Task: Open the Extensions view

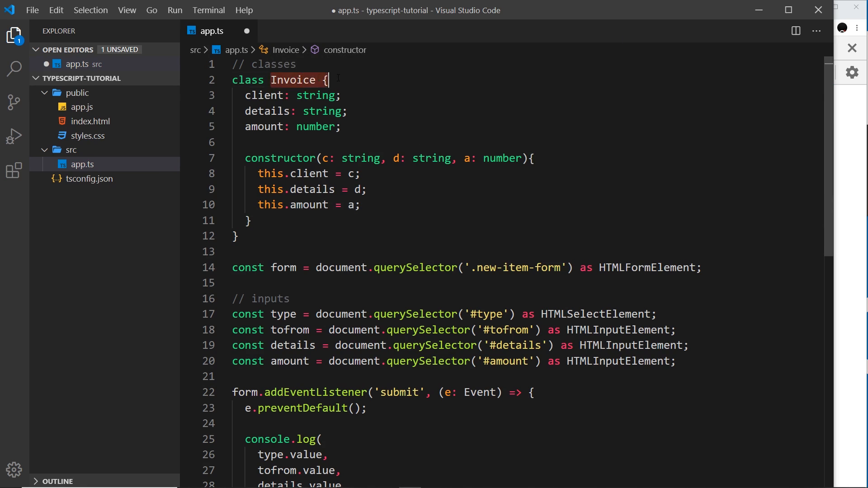Action: click(14, 170)
